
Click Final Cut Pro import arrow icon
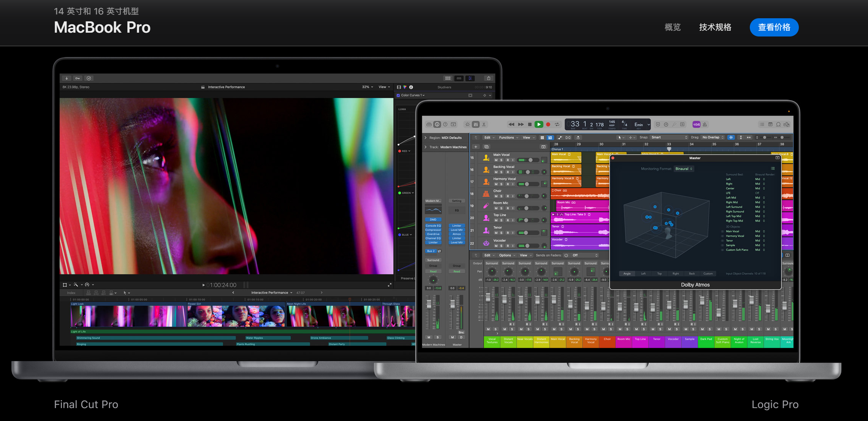(67, 78)
